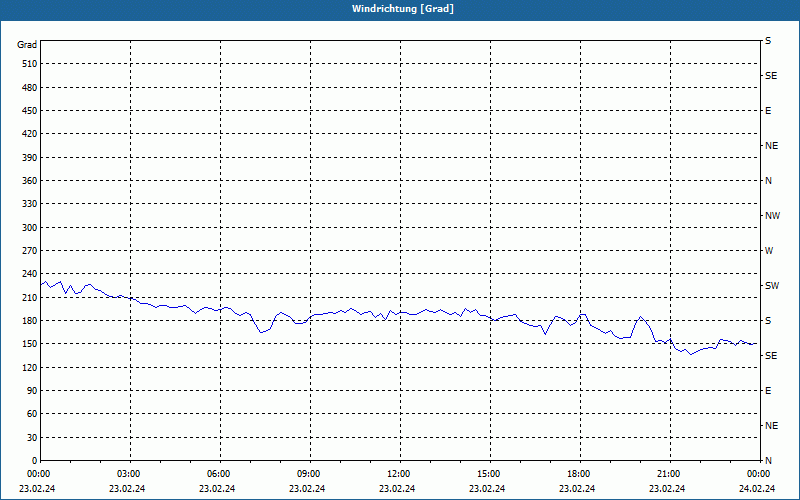
Task: Select the E compass label beside 90 gridline
Action: pos(768,391)
